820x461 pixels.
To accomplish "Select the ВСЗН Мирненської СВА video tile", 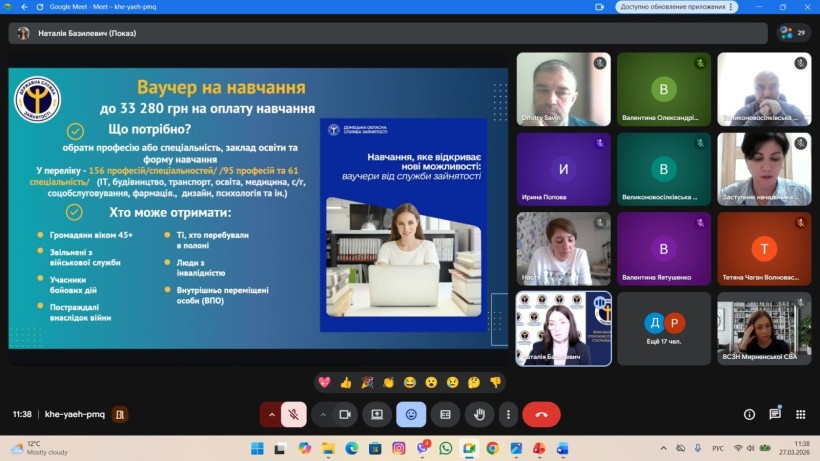I will [764, 329].
